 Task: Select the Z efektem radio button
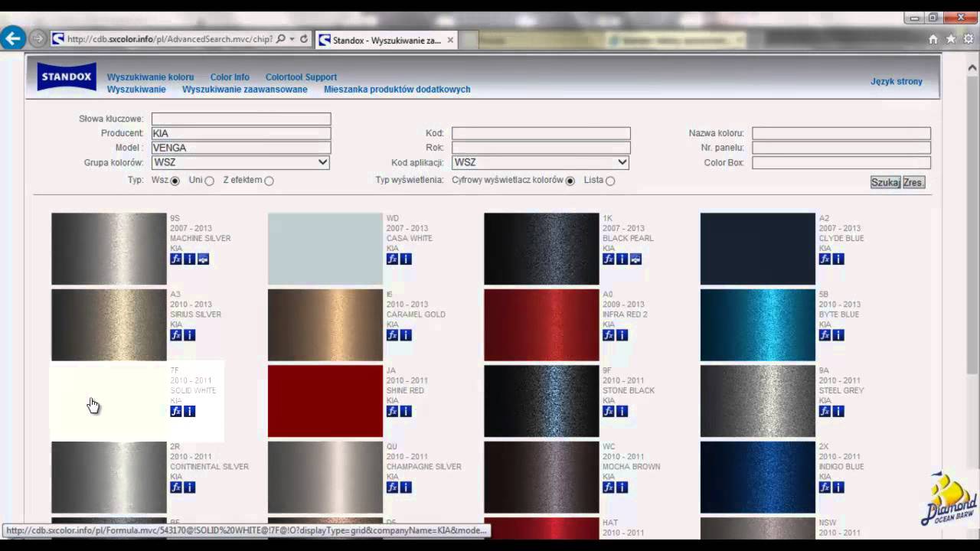269,181
